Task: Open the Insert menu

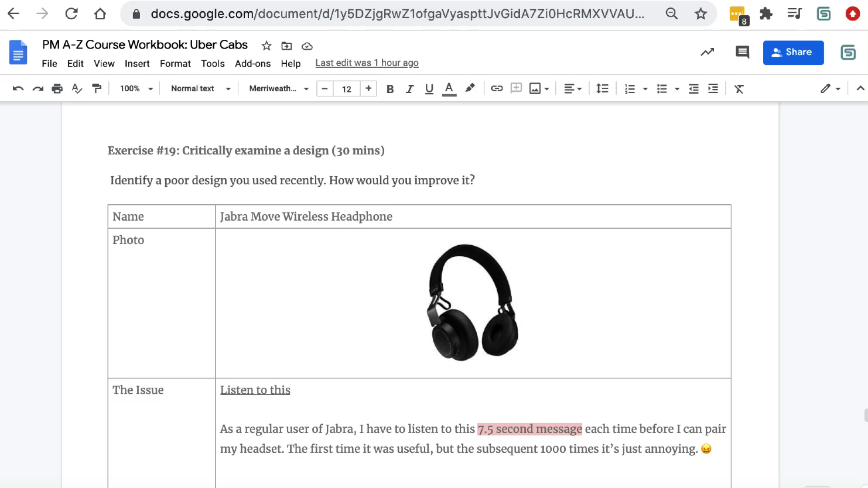Action: 137,63
